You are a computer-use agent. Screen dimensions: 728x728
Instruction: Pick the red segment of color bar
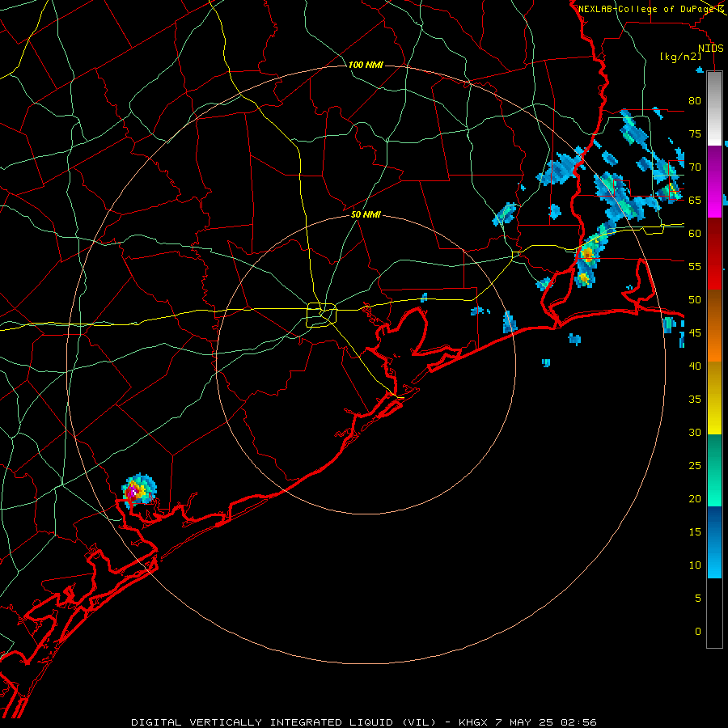click(714, 253)
